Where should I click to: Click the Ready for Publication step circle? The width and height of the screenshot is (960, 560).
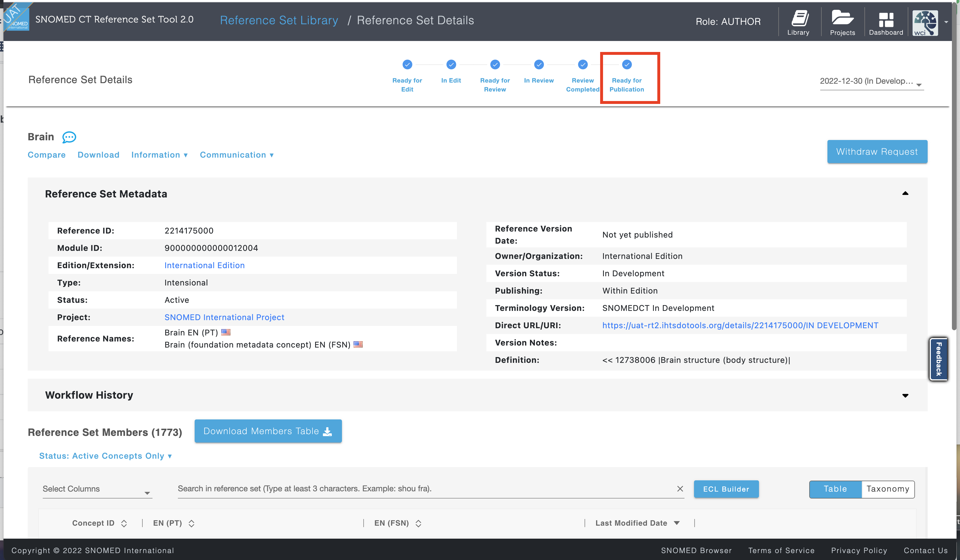pos(627,64)
